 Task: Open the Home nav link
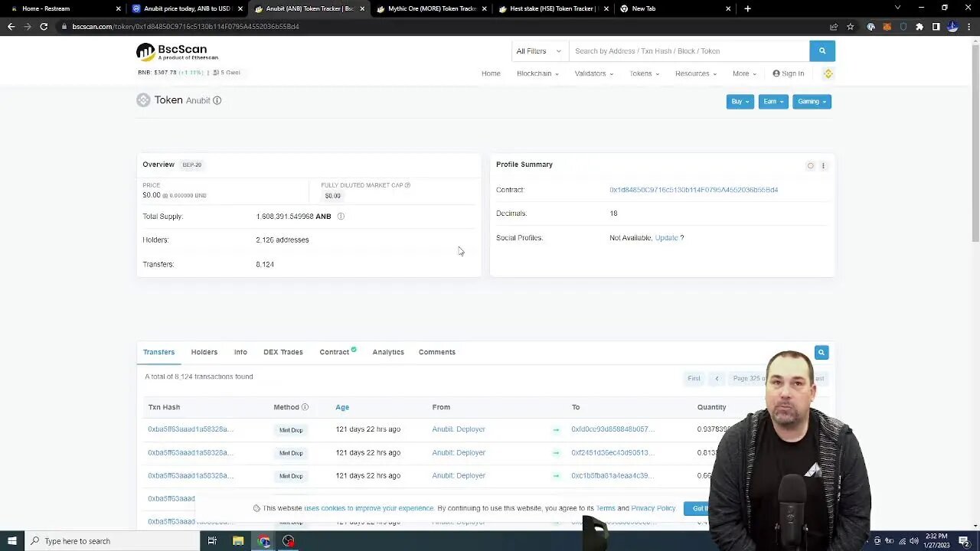point(491,73)
